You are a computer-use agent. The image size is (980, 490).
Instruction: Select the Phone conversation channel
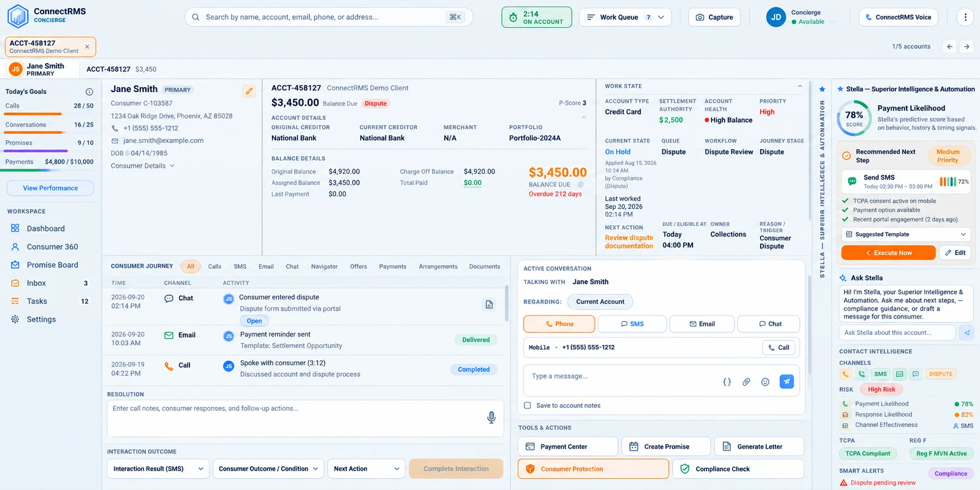(559, 324)
